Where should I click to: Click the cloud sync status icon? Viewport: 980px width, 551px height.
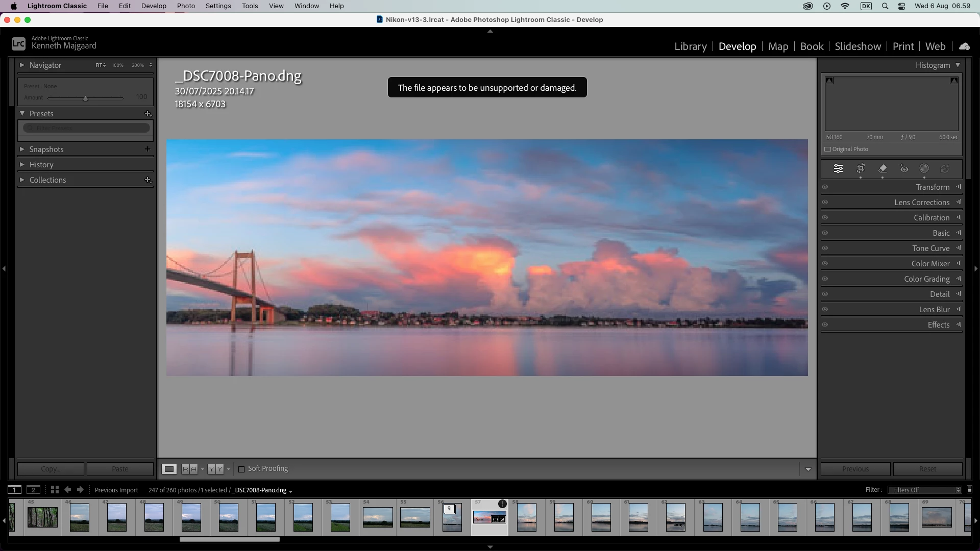pos(964,46)
